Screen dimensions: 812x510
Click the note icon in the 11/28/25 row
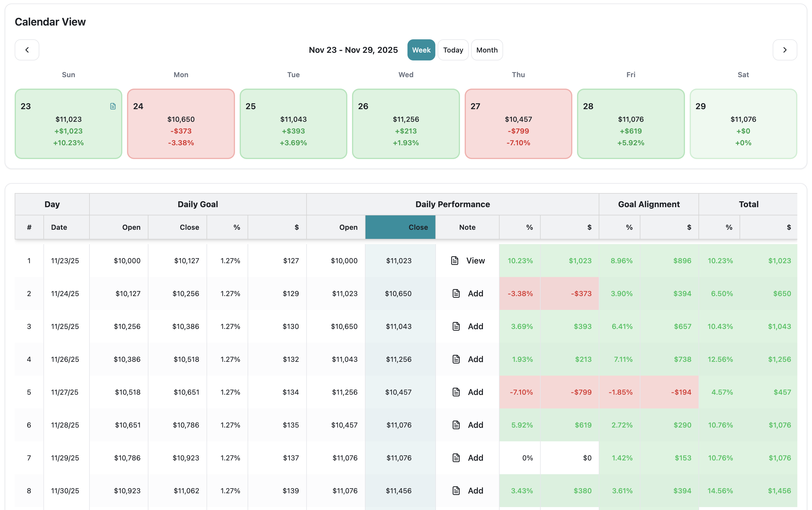coord(456,425)
